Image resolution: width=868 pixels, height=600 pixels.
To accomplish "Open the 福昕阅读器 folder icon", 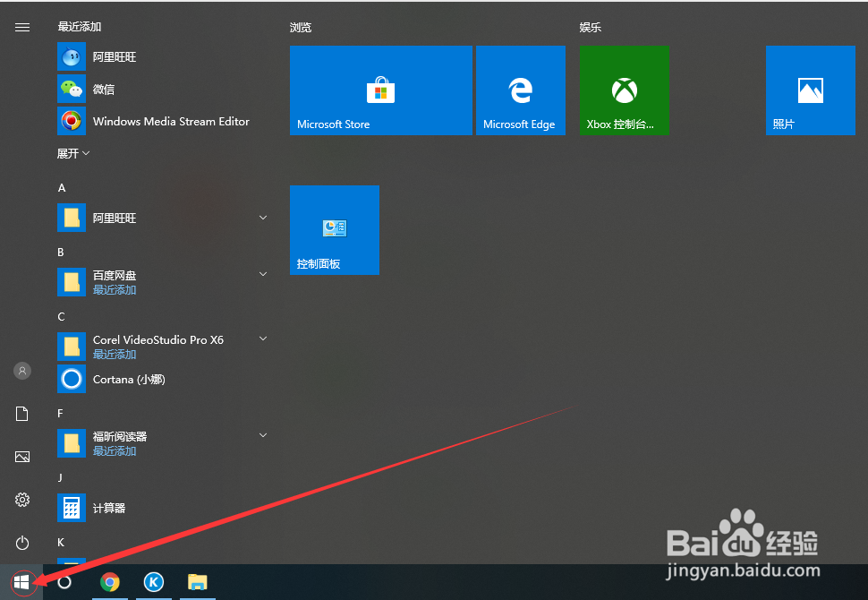I will click(x=72, y=443).
